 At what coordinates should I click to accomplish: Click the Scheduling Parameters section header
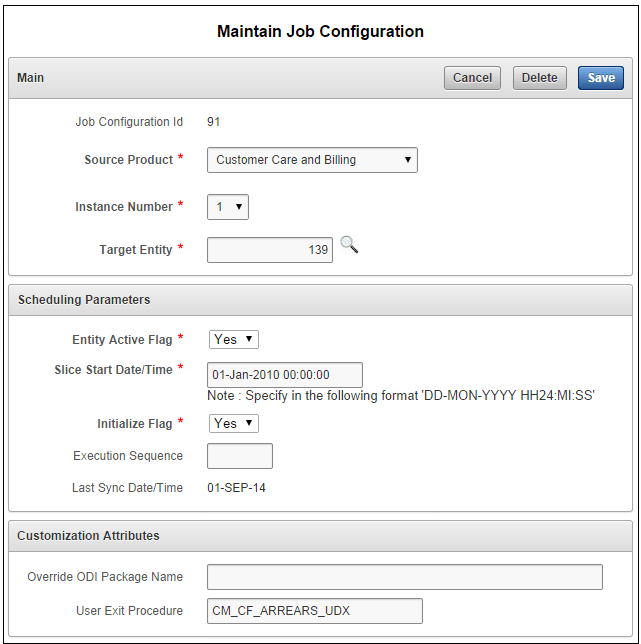[320, 300]
